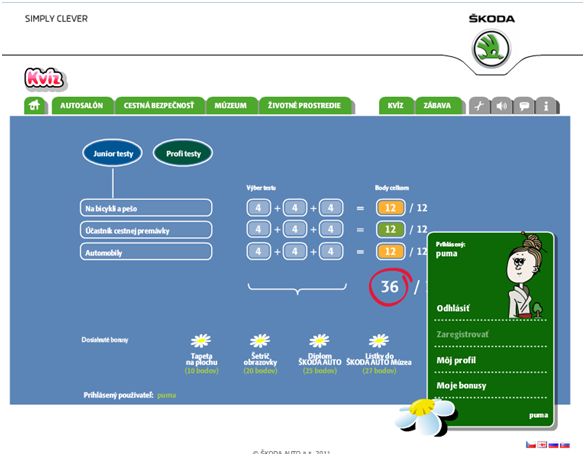The image size is (585, 456).
Task: Click 'Prihlásený: puma' in green panel
Action: click(x=450, y=249)
